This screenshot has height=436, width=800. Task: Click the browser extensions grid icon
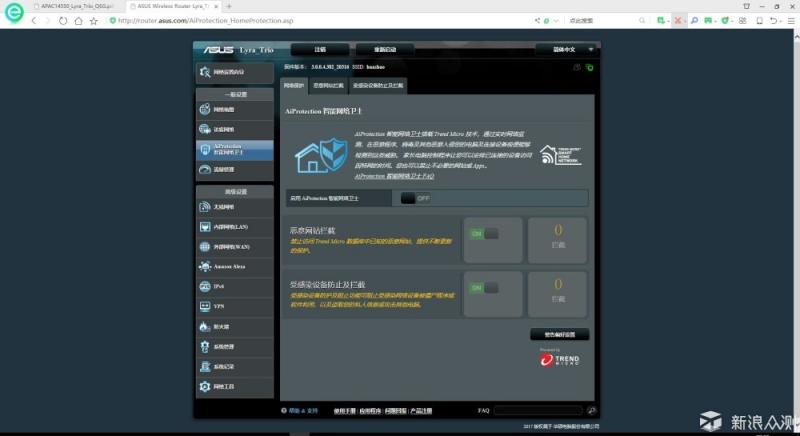[x=742, y=20]
